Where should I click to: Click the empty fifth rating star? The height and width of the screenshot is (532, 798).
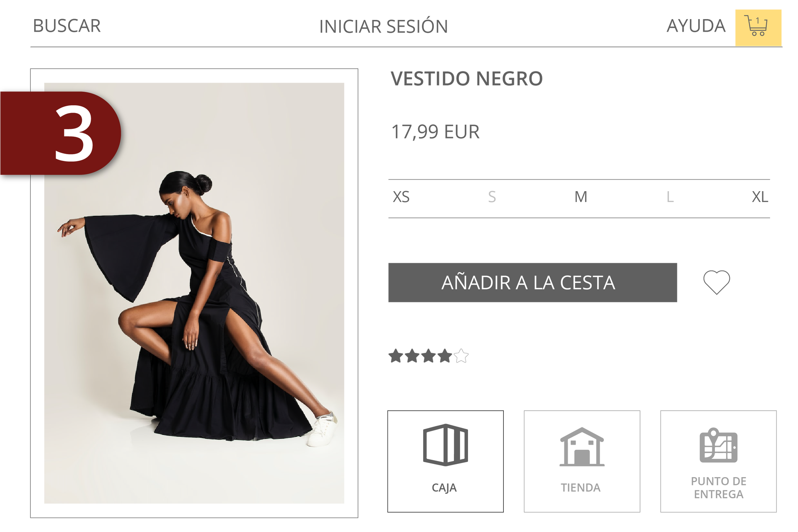coord(461,356)
